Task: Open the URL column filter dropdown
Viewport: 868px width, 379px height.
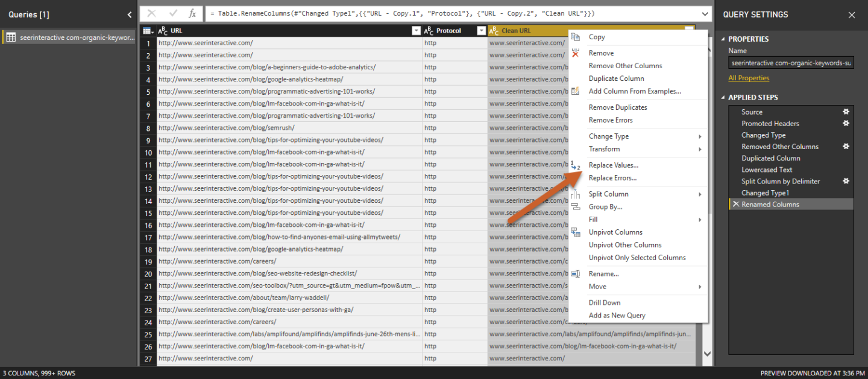Action: 415,31
